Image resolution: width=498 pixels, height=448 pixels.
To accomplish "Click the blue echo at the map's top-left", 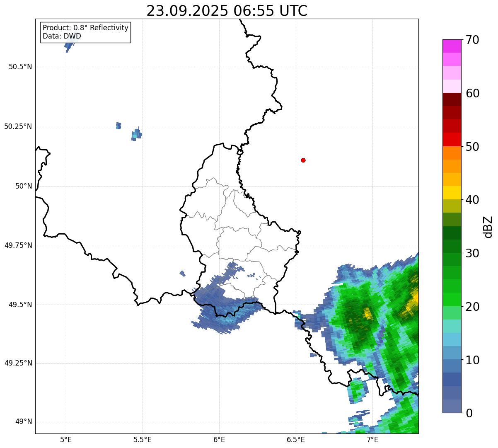I will 69,46.
